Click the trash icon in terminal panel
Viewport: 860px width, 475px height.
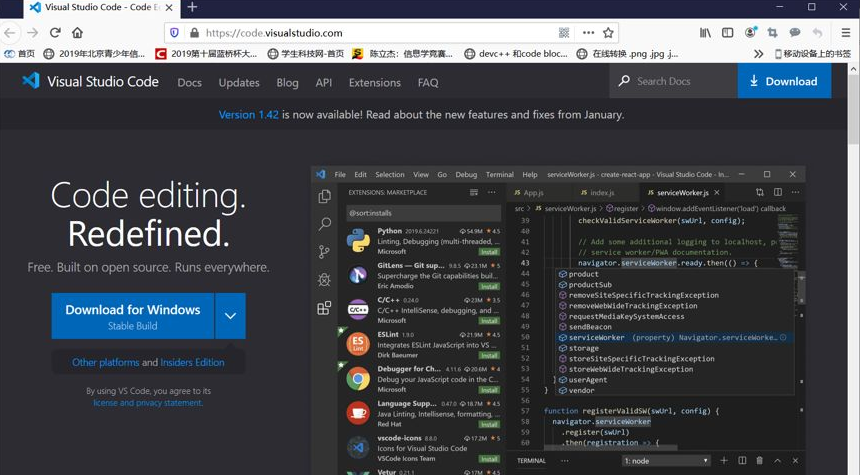[760, 460]
